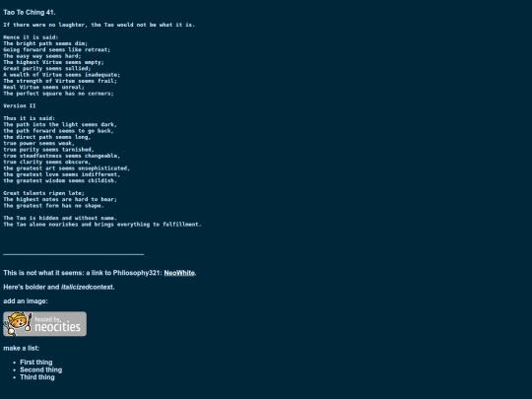The image size is (532, 399).
Task: Click the 'Third thing' list item
Action: coord(37,377)
